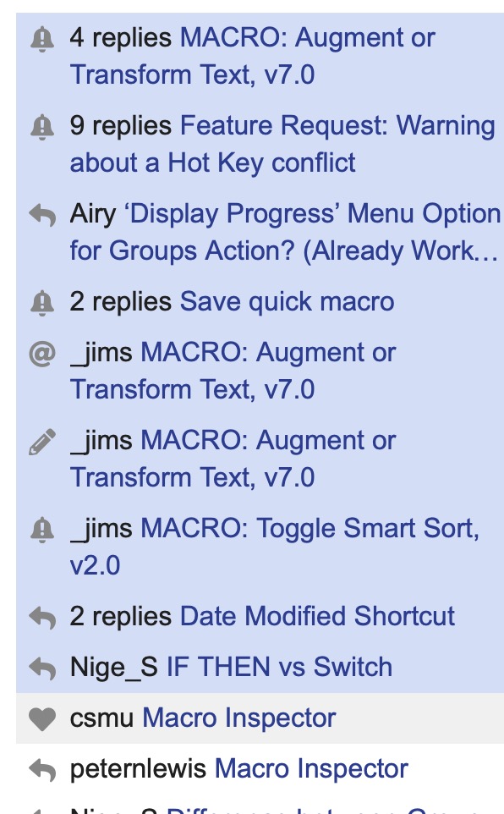Open IF THEN vs Switch topic
Image resolution: width=504 pixels, height=814 pixels.
pos(279,667)
